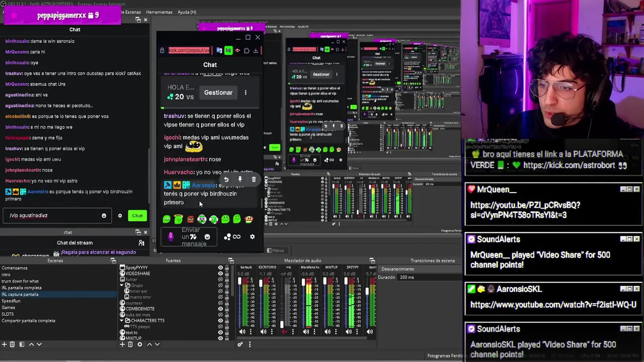Open the Desvanecimiento transition dropdown
The image size is (644, 362).
(420, 269)
